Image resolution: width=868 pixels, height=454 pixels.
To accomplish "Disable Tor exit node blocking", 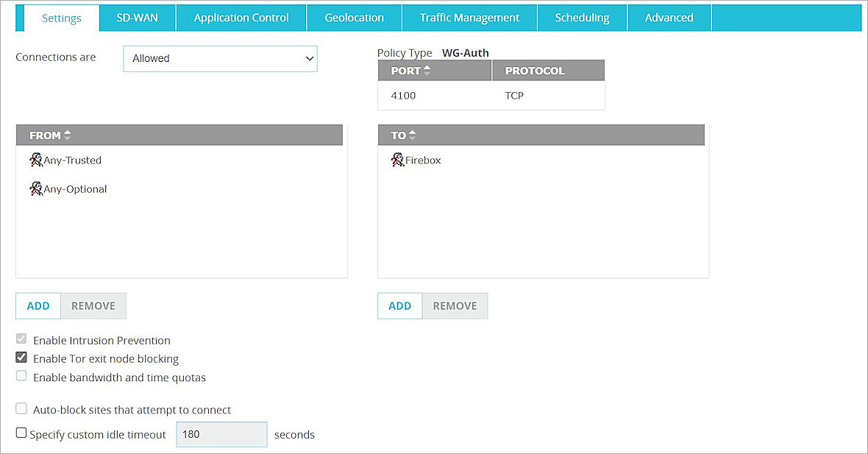I will point(21,358).
